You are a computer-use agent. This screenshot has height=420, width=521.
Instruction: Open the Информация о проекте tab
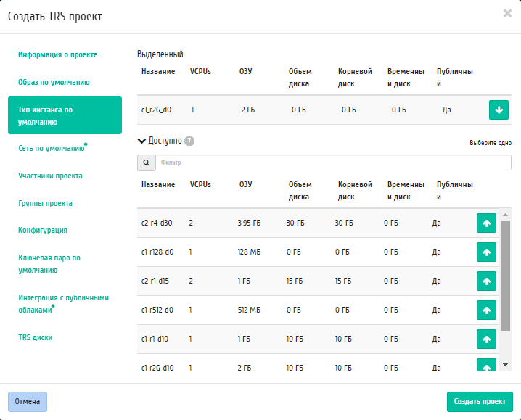point(57,55)
